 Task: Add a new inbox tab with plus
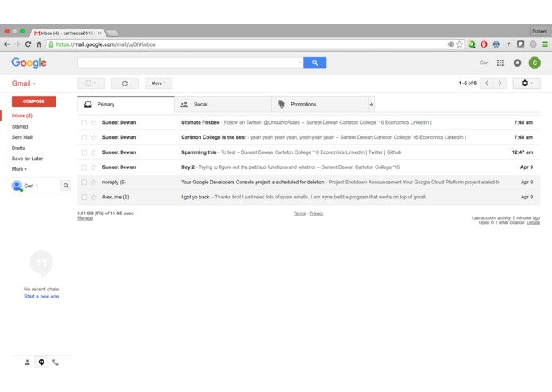371,105
